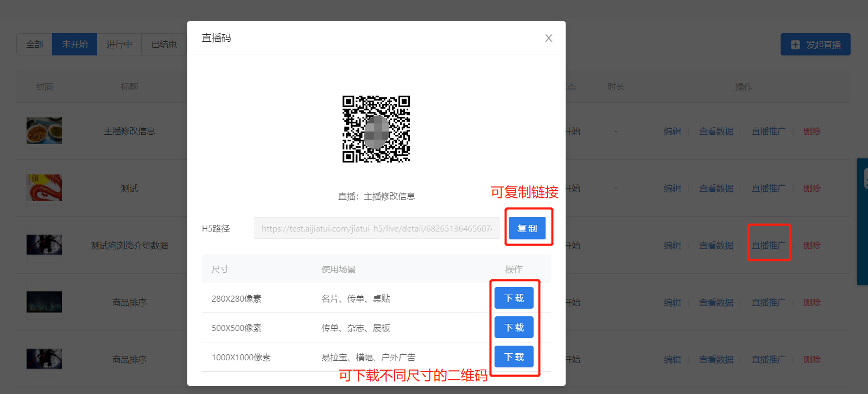Click 删除 for first 商品排序 row
Image resolution: width=868 pixels, height=394 pixels.
(x=812, y=302)
